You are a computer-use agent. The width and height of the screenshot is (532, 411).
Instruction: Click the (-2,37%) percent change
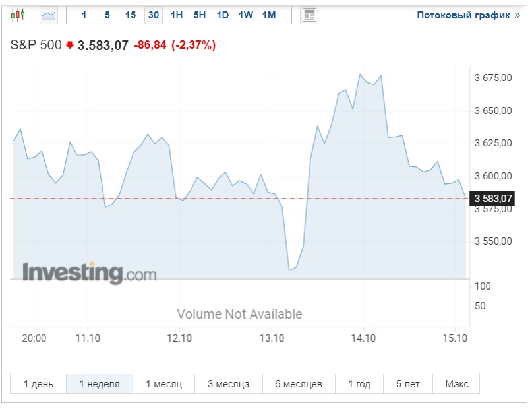pyautogui.click(x=193, y=45)
